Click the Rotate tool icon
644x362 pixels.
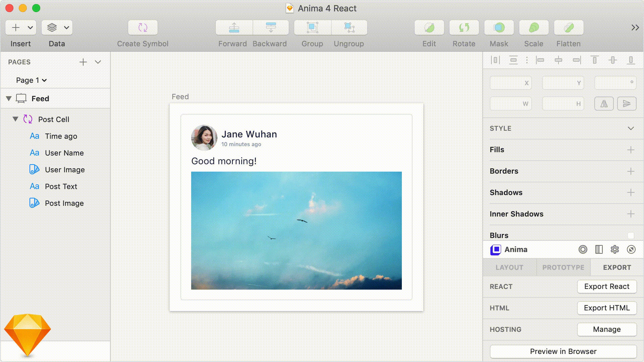tap(464, 27)
